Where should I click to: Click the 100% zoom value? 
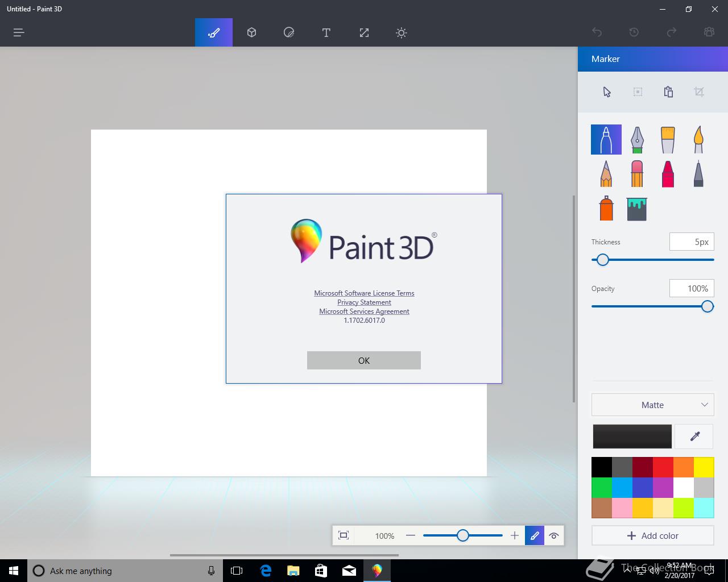(384, 536)
